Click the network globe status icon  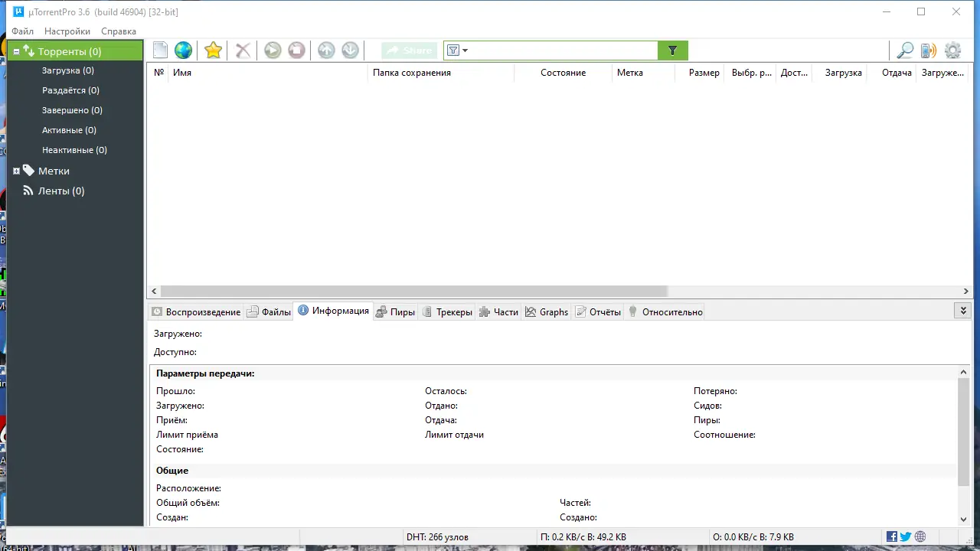[x=920, y=537]
